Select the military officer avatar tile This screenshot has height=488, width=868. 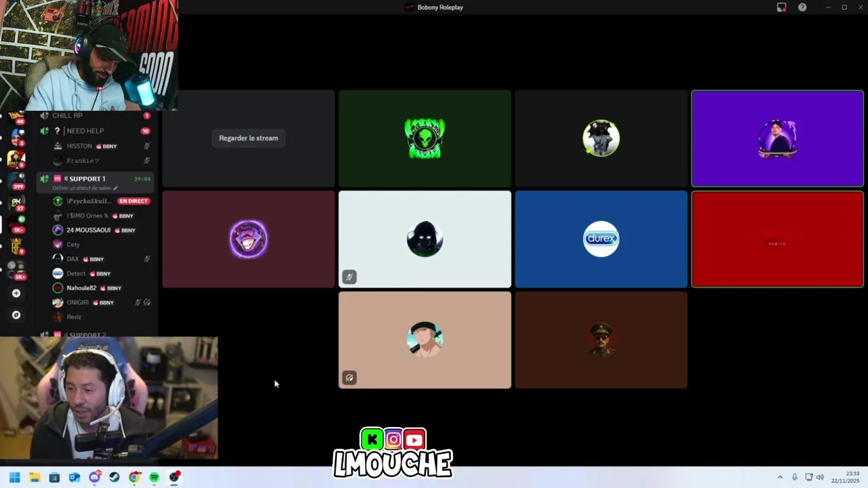point(601,340)
